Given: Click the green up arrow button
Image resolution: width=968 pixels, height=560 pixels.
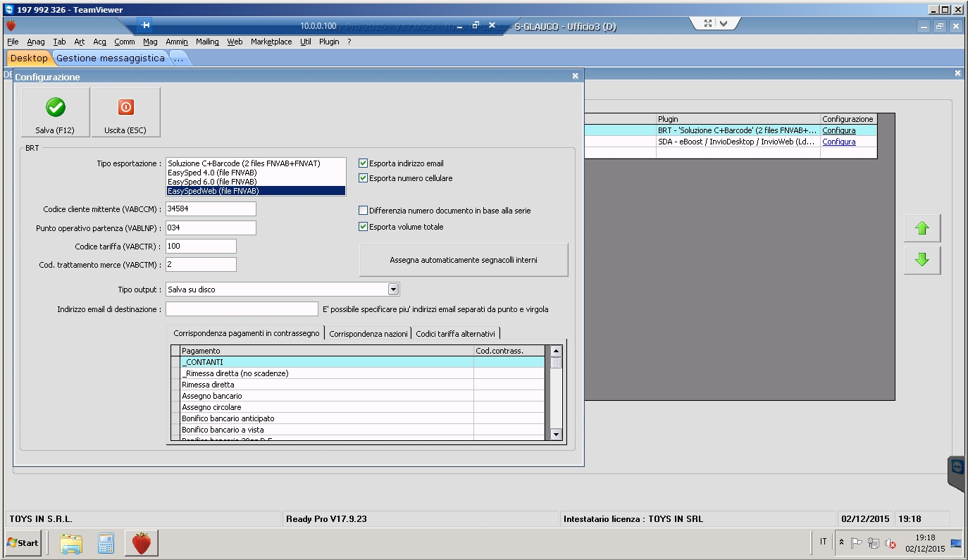Looking at the screenshot, I should [922, 228].
